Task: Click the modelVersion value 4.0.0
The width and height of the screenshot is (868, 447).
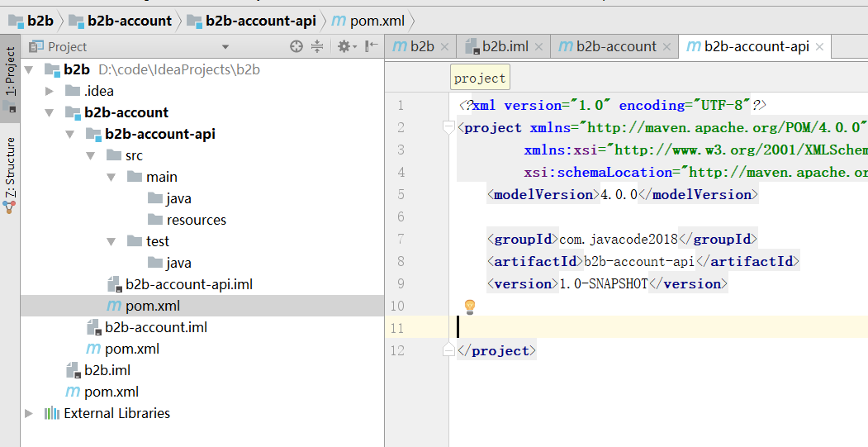Action: pos(619,195)
